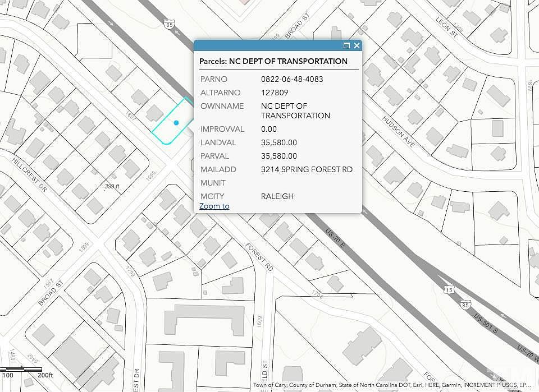Click the I-85 shield near Broad St
This screenshot has height=392, width=539.
pyautogui.click(x=169, y=24)
